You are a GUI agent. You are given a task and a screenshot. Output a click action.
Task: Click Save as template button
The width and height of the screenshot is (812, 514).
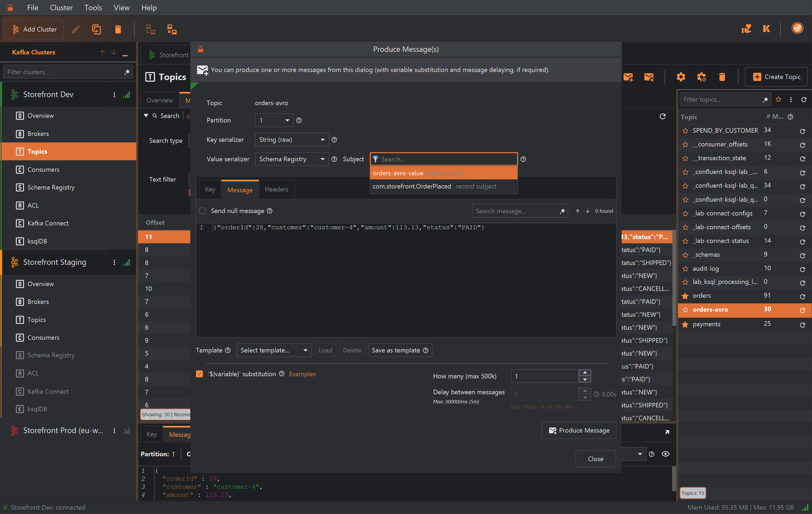coord(400,350)
